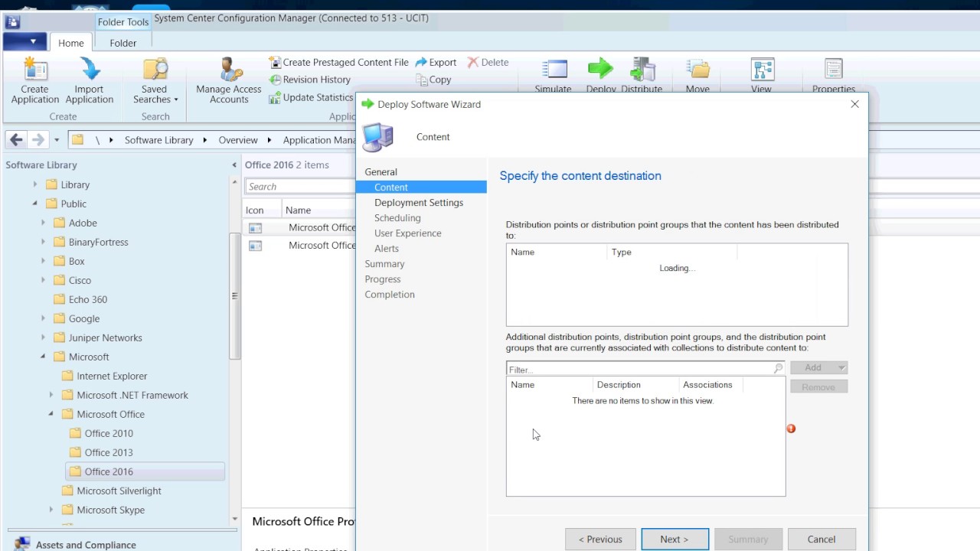Switch to the Folder ribbon tab
This screenshot has width=980, height=551.
[123, 43]
